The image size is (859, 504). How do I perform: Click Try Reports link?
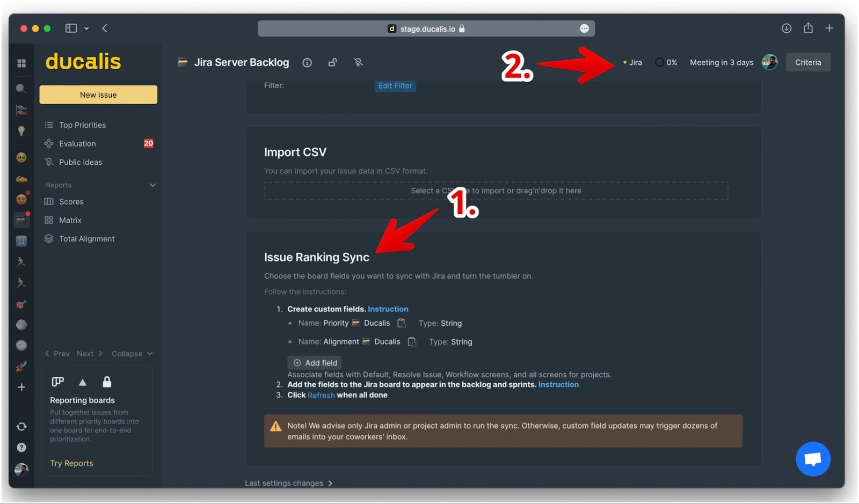pos(71,463)
